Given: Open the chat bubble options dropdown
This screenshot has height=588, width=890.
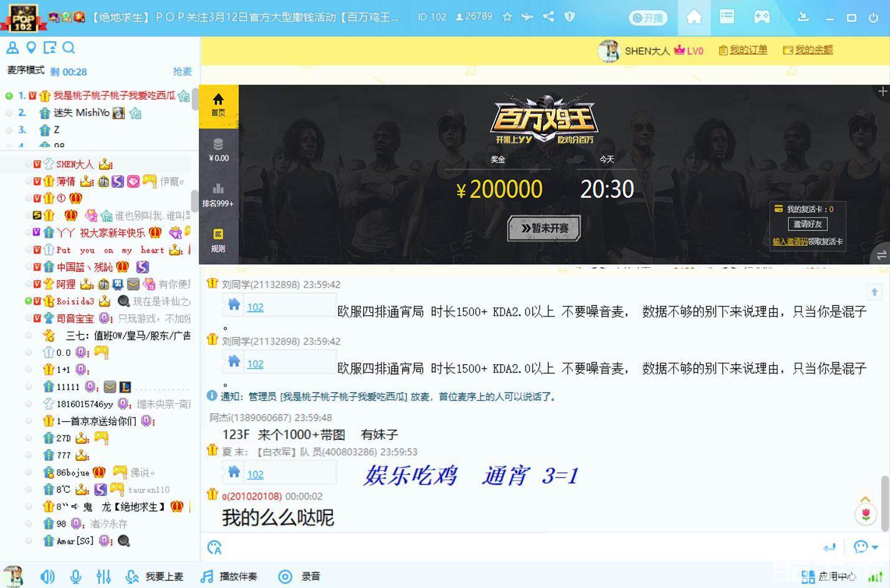Looking at the screenshot, I should point(866,547).
